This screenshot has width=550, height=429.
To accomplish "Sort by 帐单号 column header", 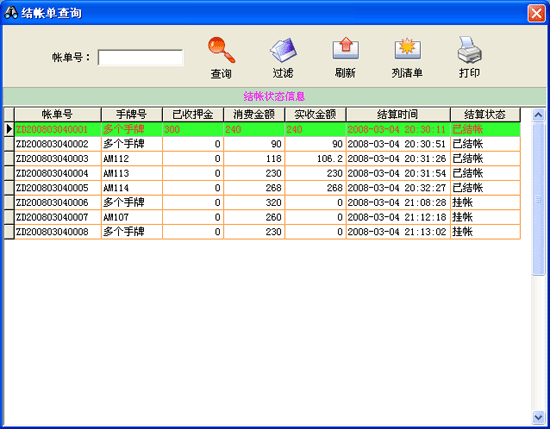I will point(58,114).
